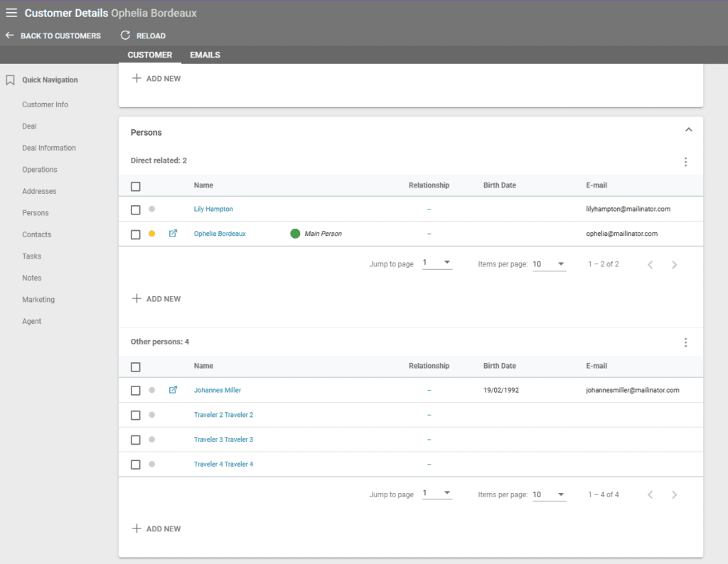Select all Other persons with header checkbox
The height and width of the screenshot is (564, 728).
(136, 367)
